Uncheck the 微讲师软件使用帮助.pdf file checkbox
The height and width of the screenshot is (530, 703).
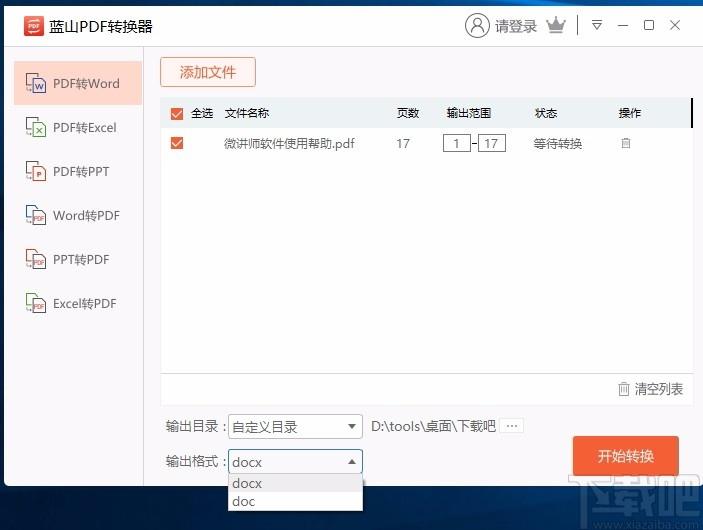tap(177, 143)
